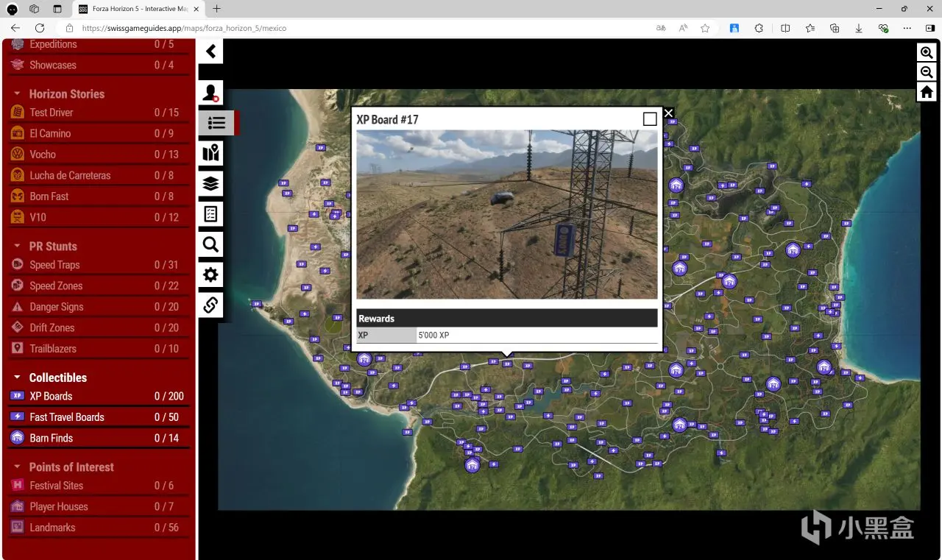Open browser collections icon
This screenshot has width=942, height=560.
coord(835,28)
